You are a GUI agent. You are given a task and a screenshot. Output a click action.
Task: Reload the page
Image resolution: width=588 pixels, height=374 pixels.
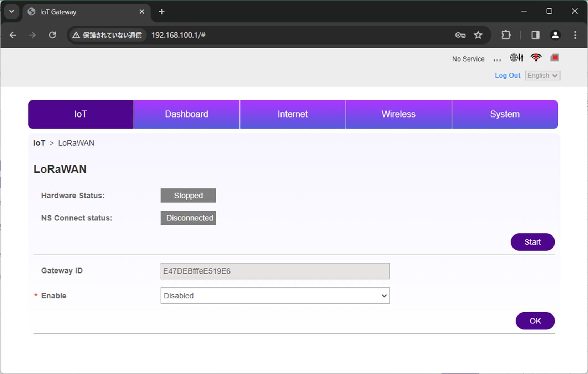pyautogui.click(x=52, y=35)
